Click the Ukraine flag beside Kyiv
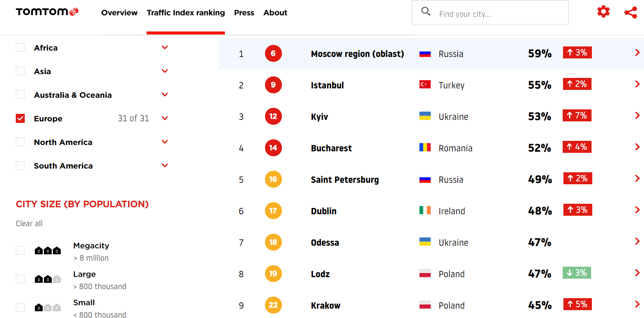This screenshot has width=644, height=318. coord(425,116)
